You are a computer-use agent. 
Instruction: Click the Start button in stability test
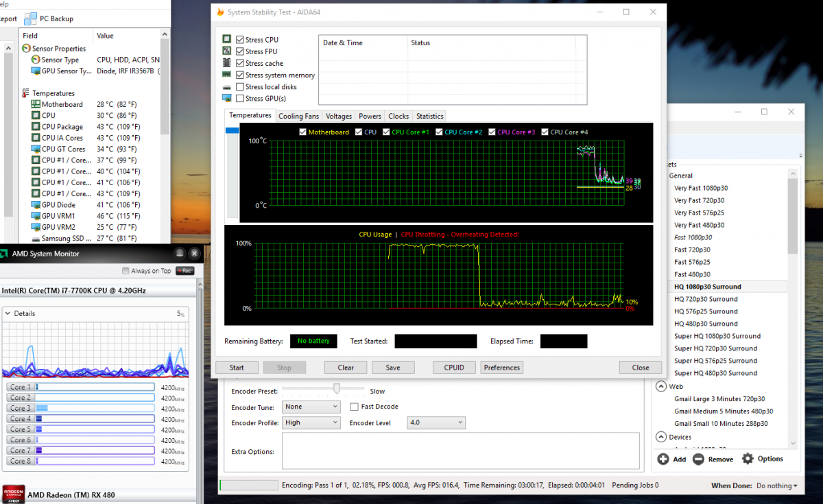pos(237,368)
